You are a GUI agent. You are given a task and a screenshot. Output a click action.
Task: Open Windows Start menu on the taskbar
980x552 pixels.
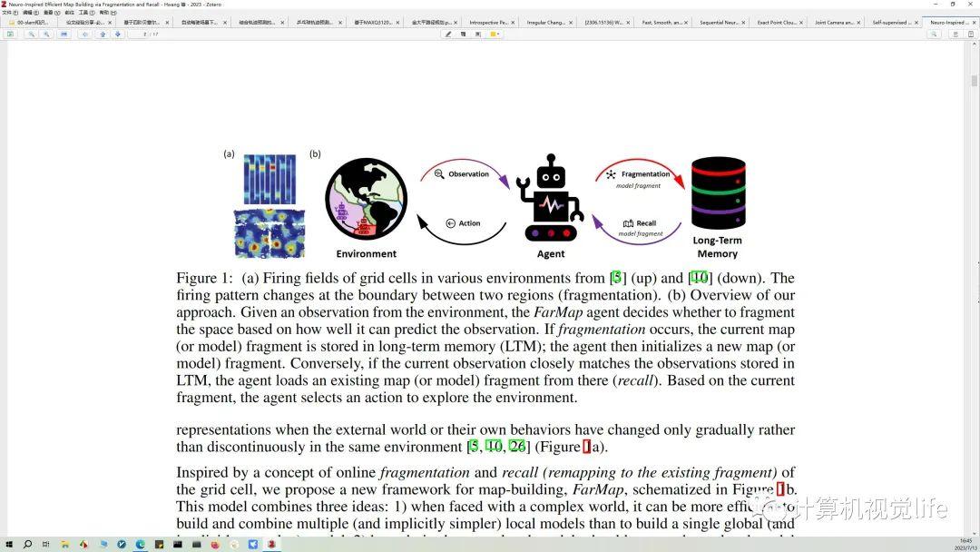(x=8, y=544)
